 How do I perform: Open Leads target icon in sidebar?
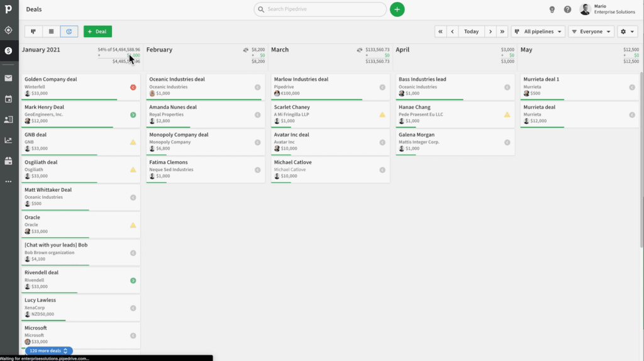(9, 30)
